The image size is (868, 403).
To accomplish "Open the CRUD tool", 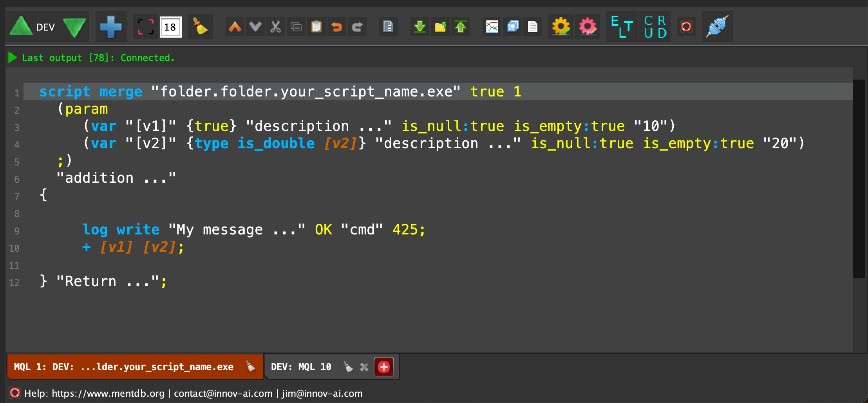I will (655, 27).
